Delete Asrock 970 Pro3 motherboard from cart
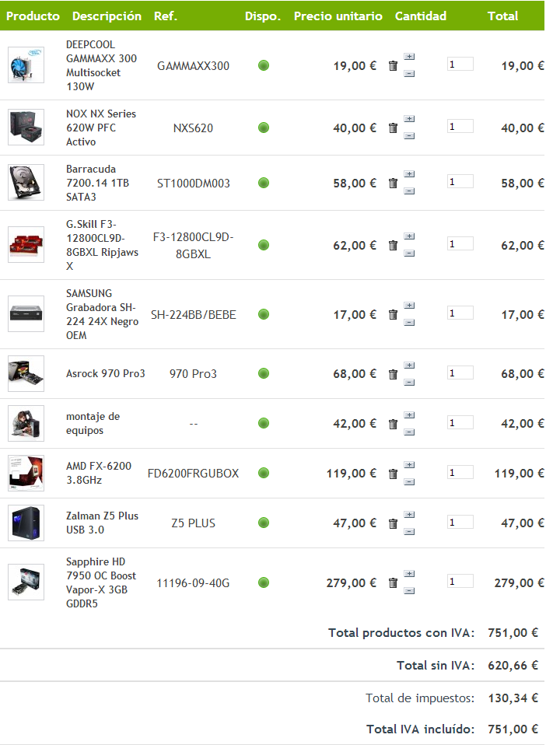560x745 pixels. [393, 374]
